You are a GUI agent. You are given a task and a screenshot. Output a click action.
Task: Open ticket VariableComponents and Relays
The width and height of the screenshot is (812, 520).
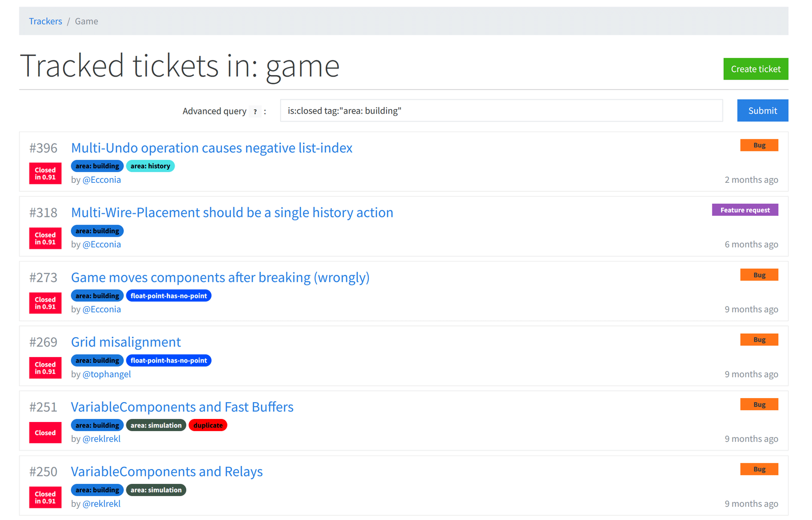coord(167,471)
